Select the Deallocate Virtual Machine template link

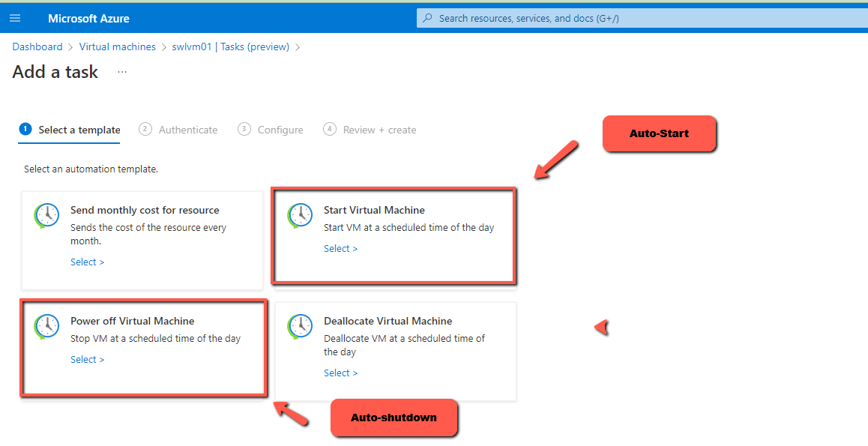340,373
